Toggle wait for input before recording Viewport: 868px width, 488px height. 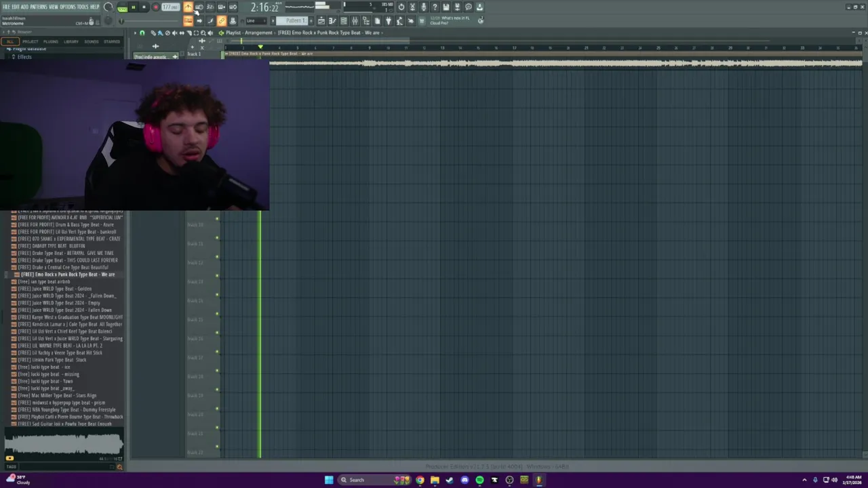(199, 7)
